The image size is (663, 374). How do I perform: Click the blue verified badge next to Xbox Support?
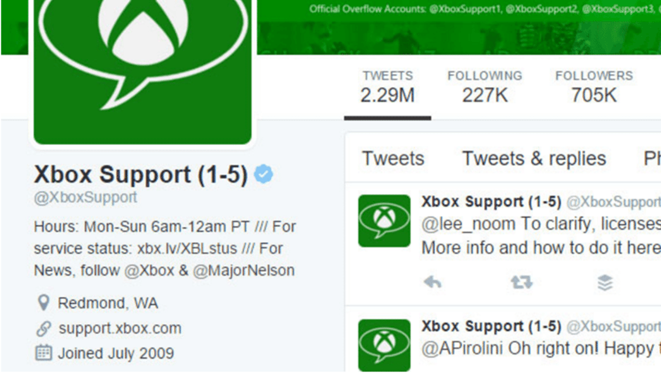pos(263,174)
